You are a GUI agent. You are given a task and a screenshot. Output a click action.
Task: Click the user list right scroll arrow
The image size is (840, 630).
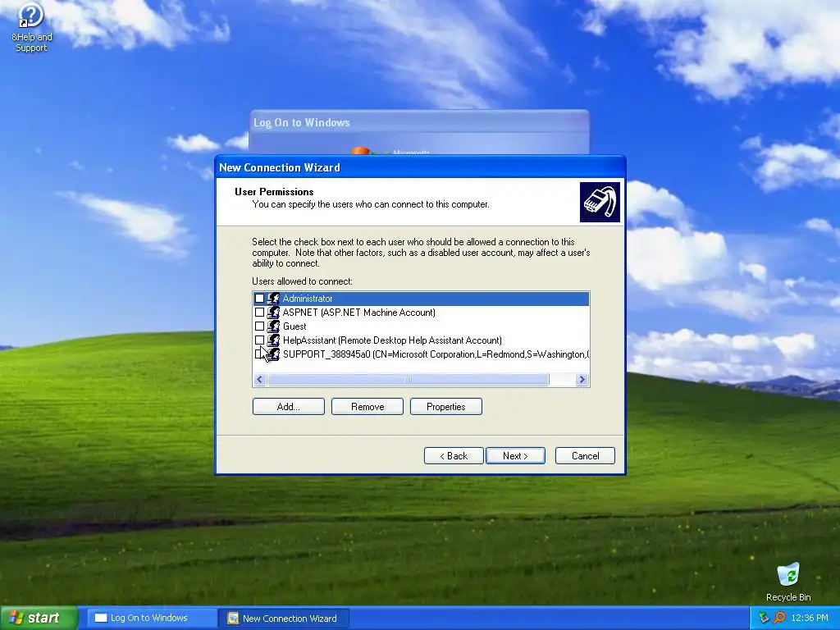point(582,380)
